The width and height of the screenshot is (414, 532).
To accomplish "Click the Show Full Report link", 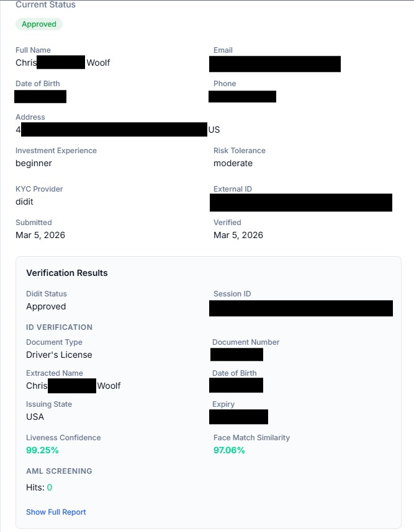I will coord(56,512).
